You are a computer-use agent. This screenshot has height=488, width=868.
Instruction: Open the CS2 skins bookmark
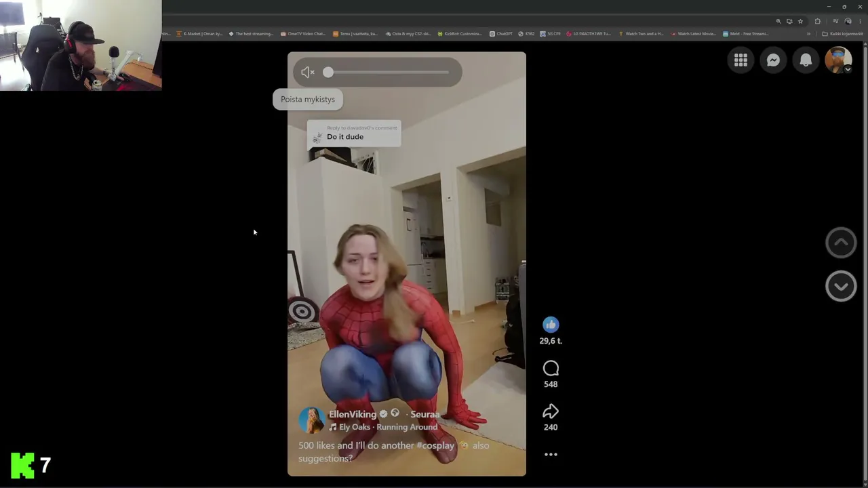[408, 33]
